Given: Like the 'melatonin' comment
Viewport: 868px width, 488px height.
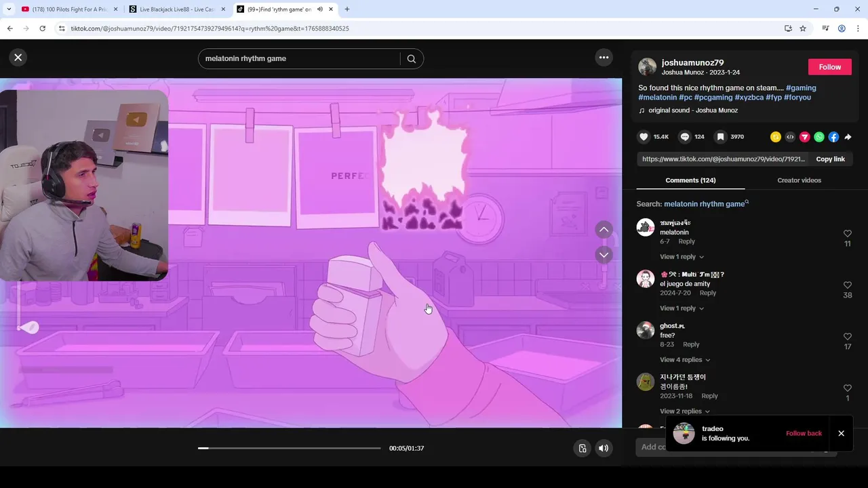Looking at the screenshot, I should coord(848,233).
